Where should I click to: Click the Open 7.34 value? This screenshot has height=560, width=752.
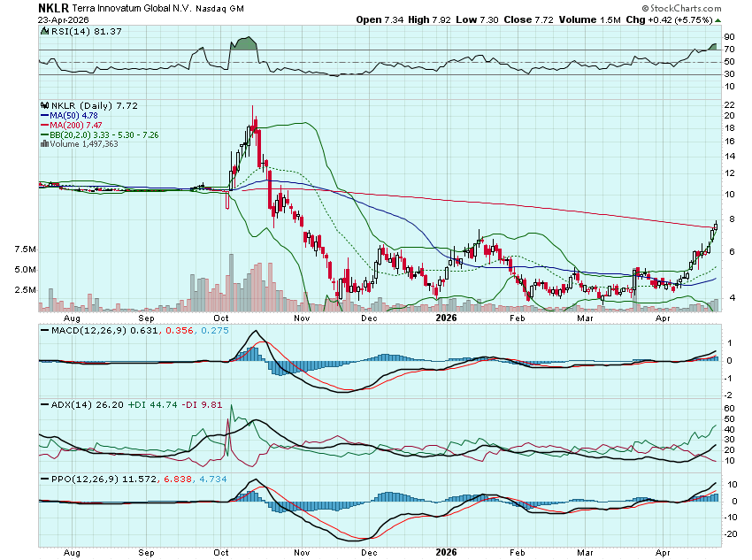(380, 20)
